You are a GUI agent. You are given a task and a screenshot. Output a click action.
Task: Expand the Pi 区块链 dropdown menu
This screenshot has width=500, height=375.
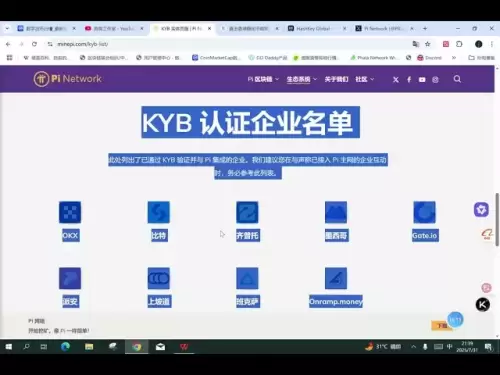point(263,79)
